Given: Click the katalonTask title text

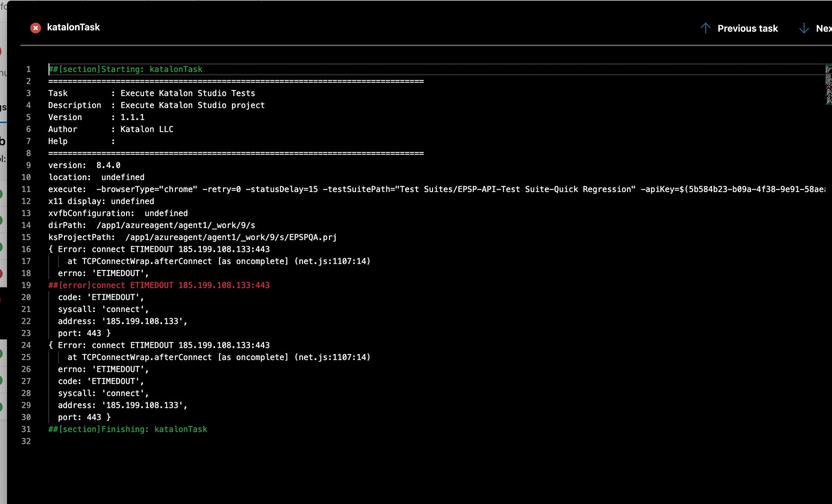Looking at the screenshot, I should pyautogui.click(x=74, y=27).
